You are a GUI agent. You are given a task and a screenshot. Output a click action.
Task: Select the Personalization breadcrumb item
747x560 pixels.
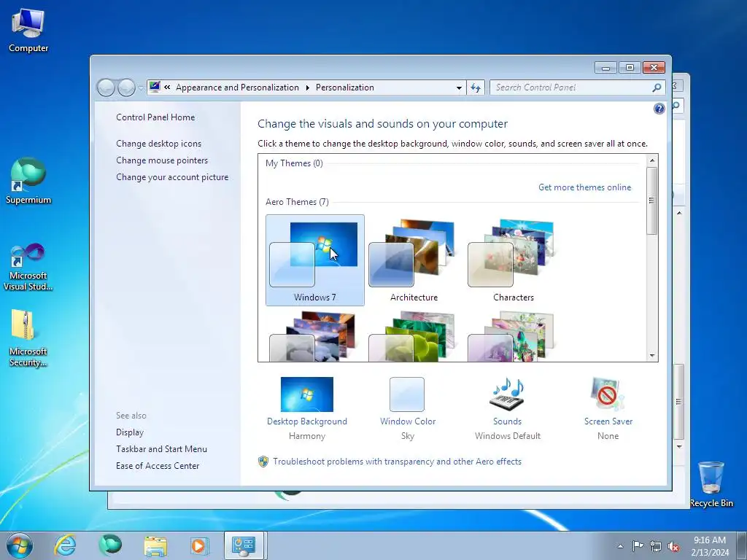344,87
